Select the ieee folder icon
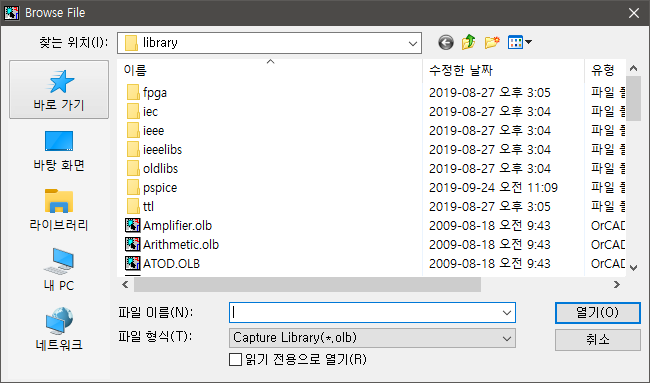The width and height of the screenshot is (650, 383). click(133, 131)
